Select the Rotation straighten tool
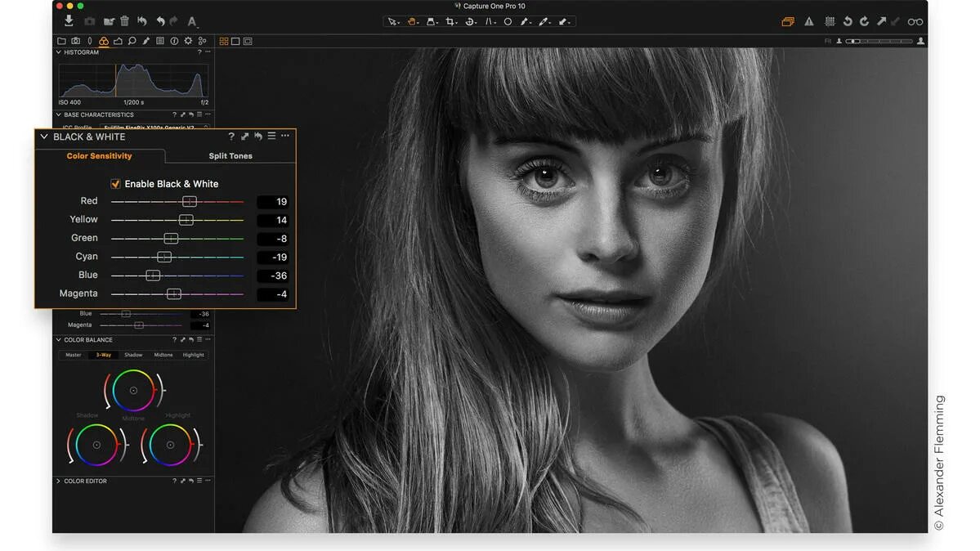This screenshot has height=551, width=980. point(470,21)
